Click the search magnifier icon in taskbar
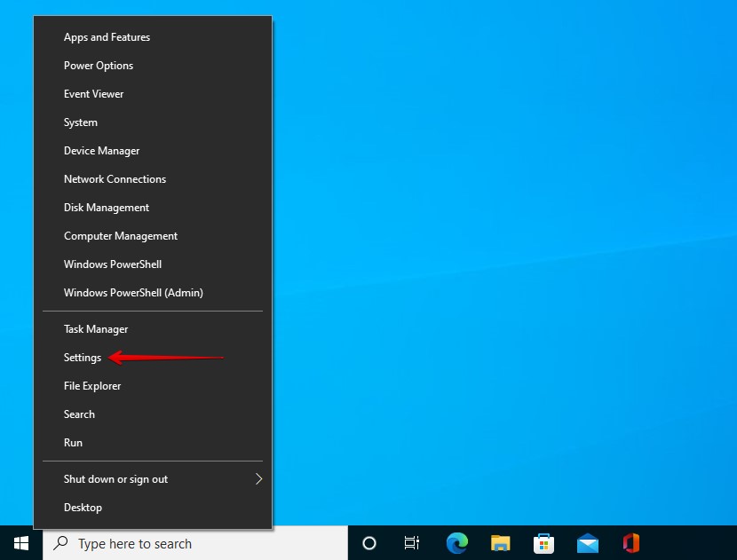Image resolution: width=737 pixels, height=560 pixels. pyautogui.click(x=60, y=543)
